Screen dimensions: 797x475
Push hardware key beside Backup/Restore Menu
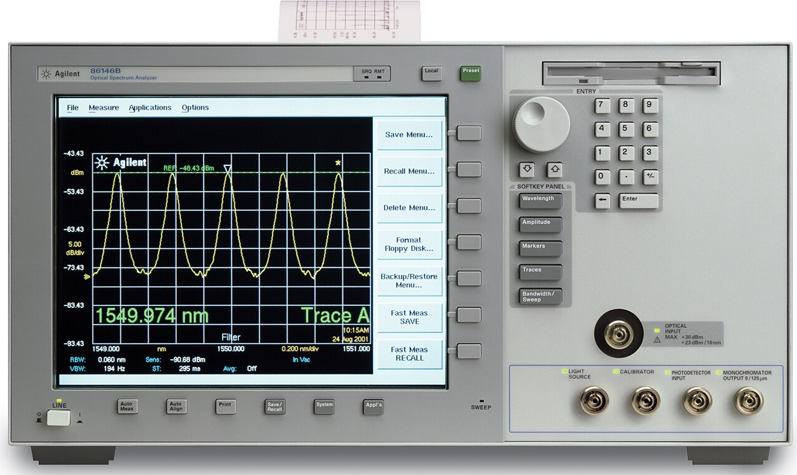click(x=469, y=278)
